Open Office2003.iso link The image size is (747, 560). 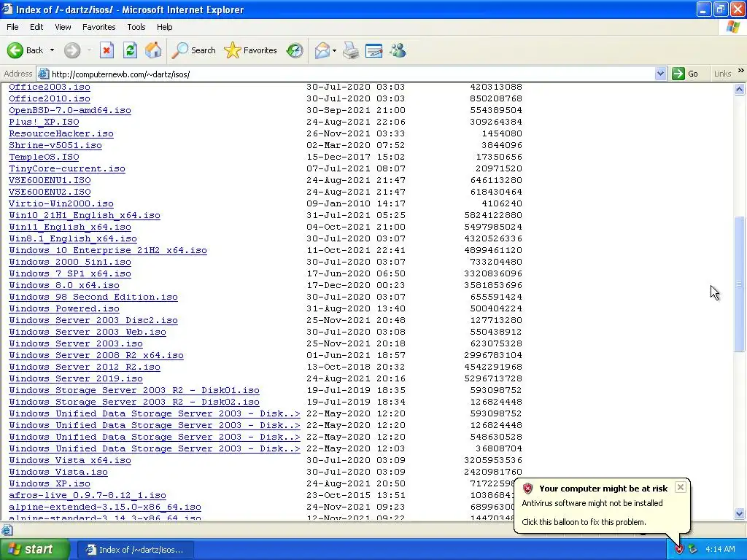click(50, 87)
